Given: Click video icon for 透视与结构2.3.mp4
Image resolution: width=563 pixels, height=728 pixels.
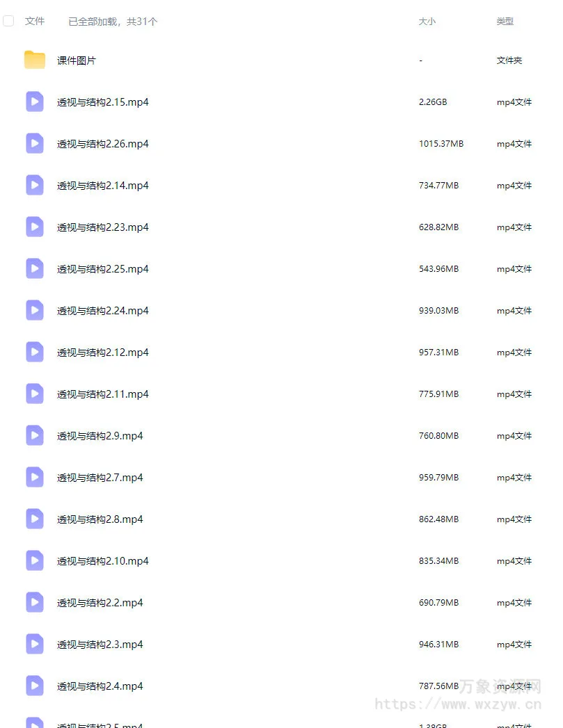Looking at the screenshot, I should [34, 644].
